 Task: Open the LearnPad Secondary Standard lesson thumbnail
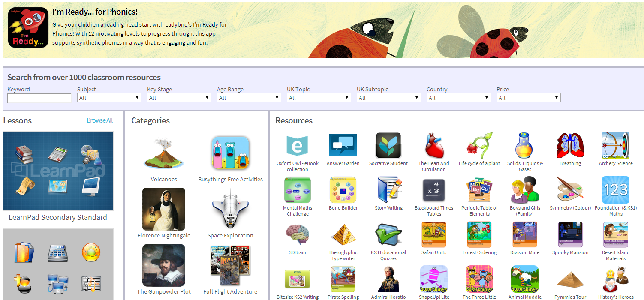pos(58,171)
